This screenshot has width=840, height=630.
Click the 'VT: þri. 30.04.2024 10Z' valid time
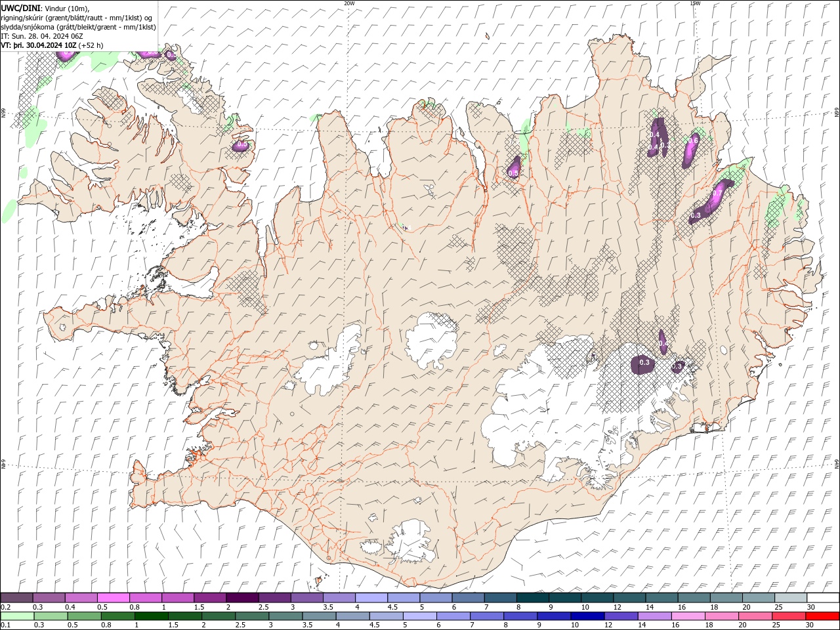(x=39, y=45)
